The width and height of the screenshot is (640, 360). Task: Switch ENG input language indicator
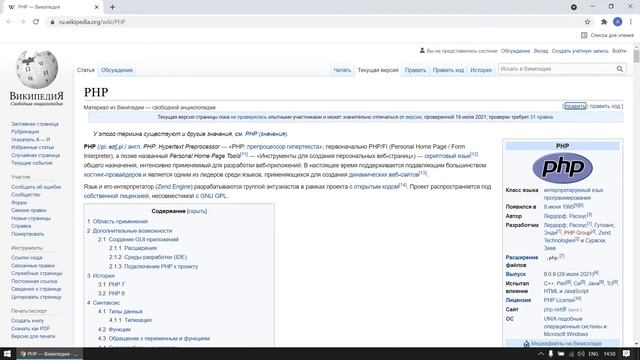tap(593, 354)
